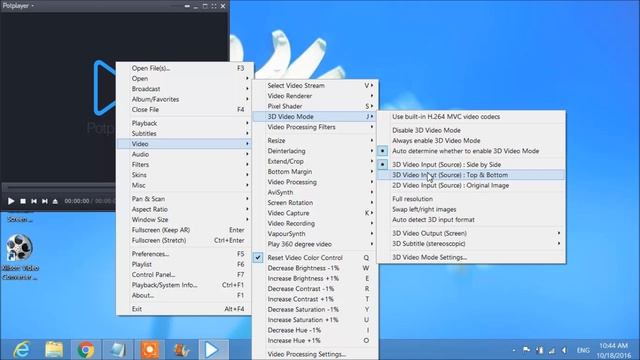This screenshot has width=640, height=360.
Task: Click Increase Brightness +1%
Action: (x=315, y=278)
